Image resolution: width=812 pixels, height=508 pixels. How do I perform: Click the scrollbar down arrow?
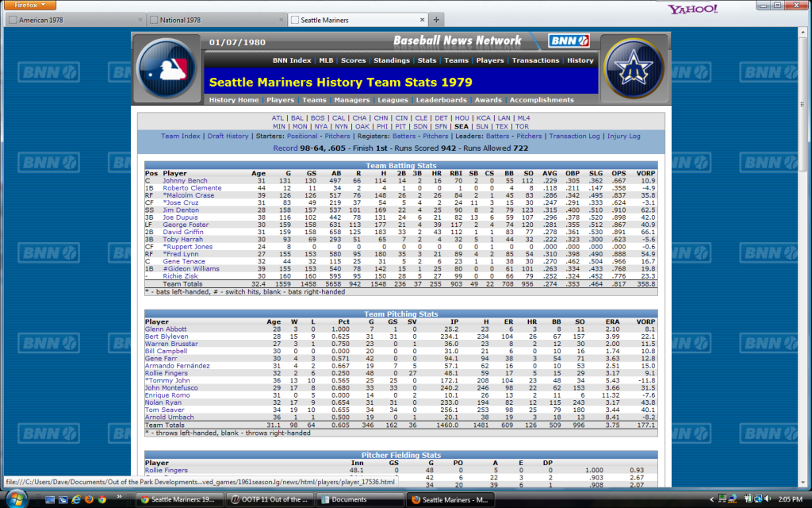click(x=803, y=483)
